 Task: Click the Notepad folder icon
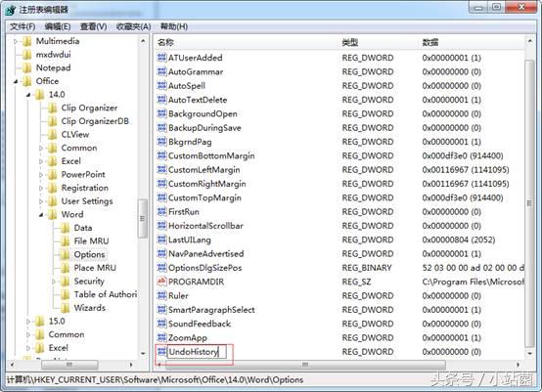[27, 67]
